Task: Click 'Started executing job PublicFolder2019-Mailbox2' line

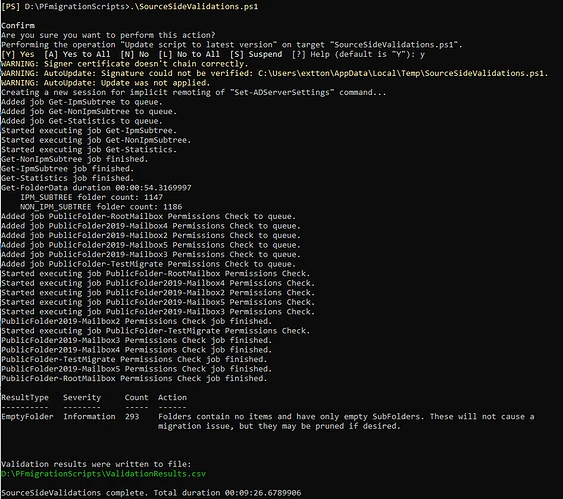Action: click(158, 292)
